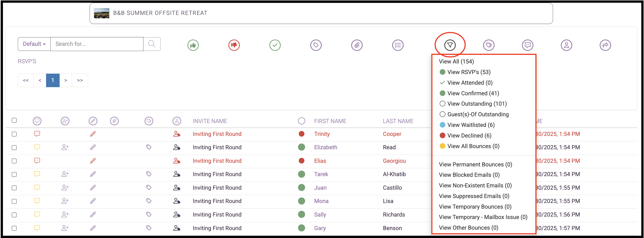Toggle select-all checkbox in table header
Image resolution: width=644 pixels, height=238 pixels.
pos(14,121)
